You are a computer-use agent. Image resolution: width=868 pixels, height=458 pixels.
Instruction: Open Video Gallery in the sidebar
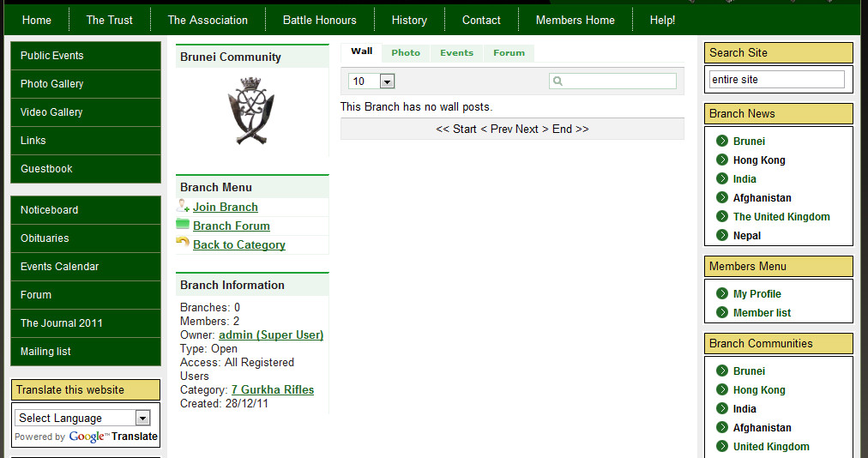86,111
